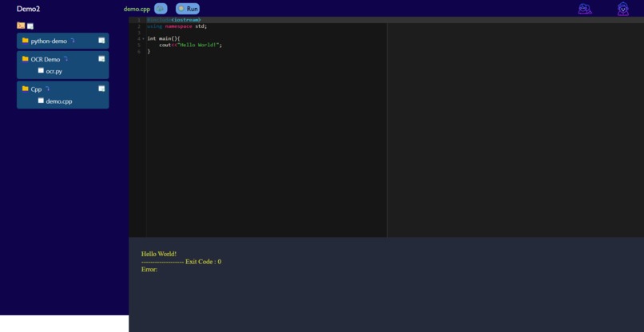Click the rename arrow icon next to python-demo
Screen dimensions: 644x332
pos(73,40)
